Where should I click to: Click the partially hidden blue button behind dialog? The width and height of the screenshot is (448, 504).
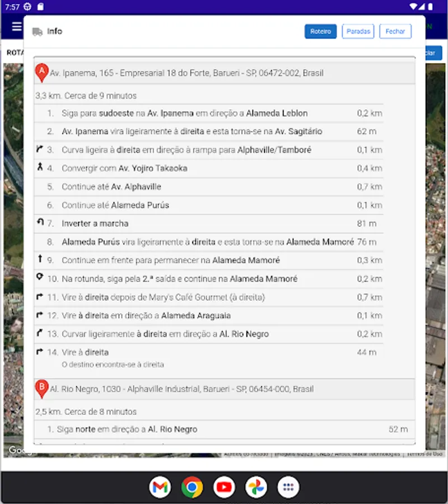tap(434, 53)
